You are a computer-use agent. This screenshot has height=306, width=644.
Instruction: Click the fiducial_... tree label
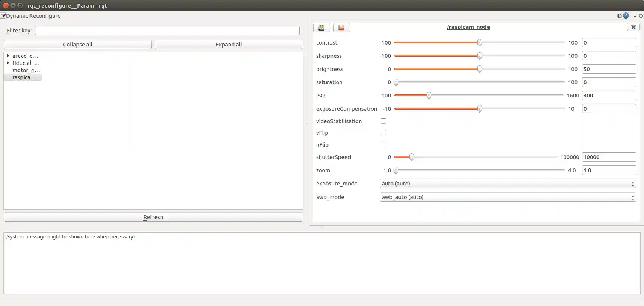pos(26,63)
